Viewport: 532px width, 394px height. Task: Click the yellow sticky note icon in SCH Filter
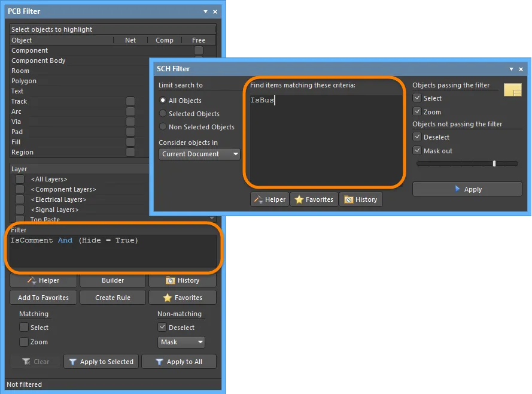(513, 90)
